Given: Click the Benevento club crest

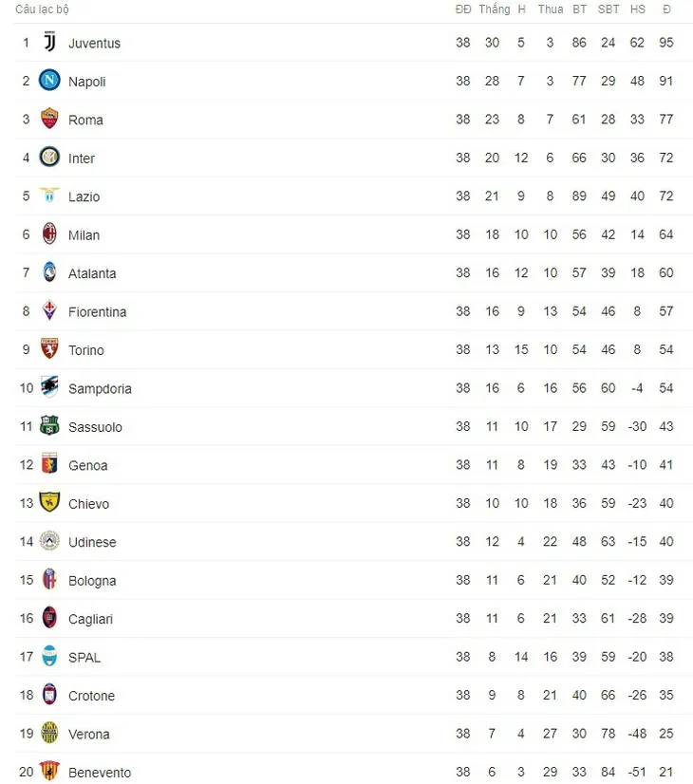Looking at the screenshot, I should tap(49, 772).
